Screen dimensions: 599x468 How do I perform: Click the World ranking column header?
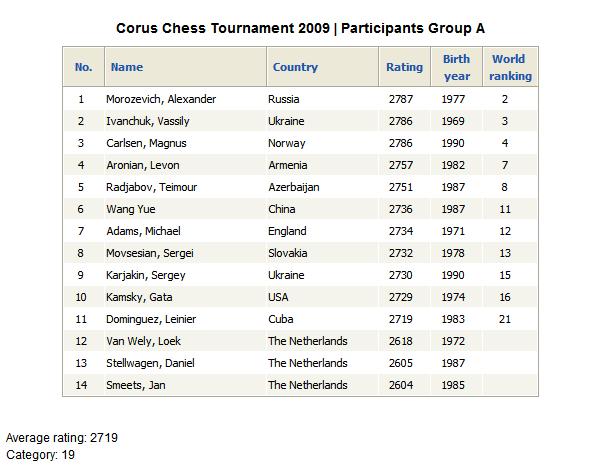pyautogui.click(x=510, y=67)
